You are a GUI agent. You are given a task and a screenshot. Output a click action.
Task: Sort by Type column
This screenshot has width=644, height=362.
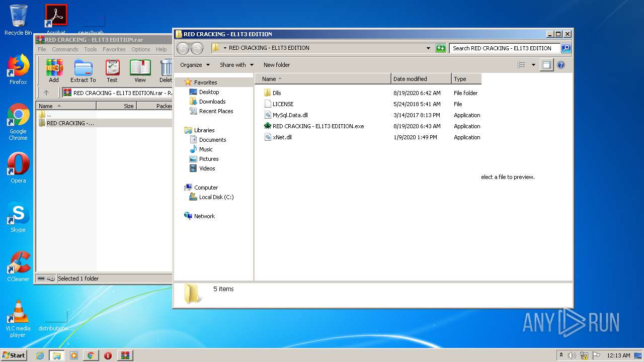(466, 79)
